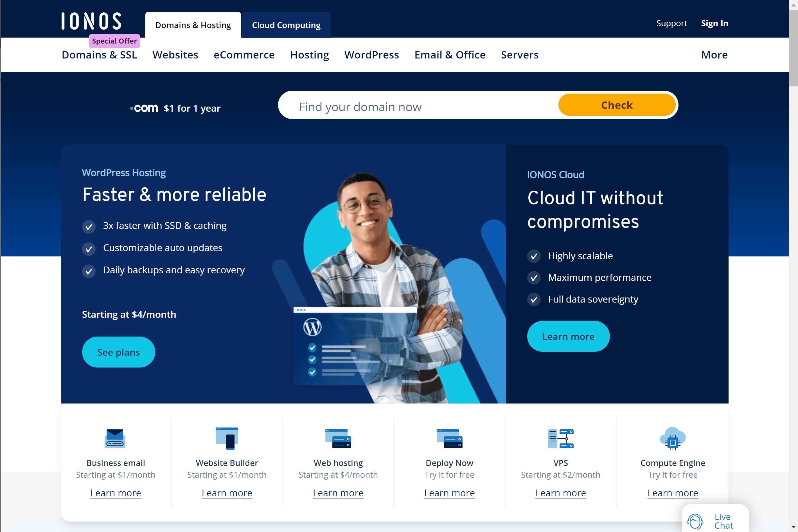Click Learn more under Website Builder
Screen dimensions: 798x532
227,493
